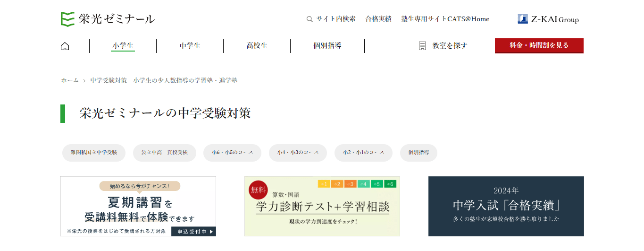Image resolution: width=644 pixels, height=251 pixels.
Task: Go home via the house icon
Action: pyautogui.click(x=65, y=46)
